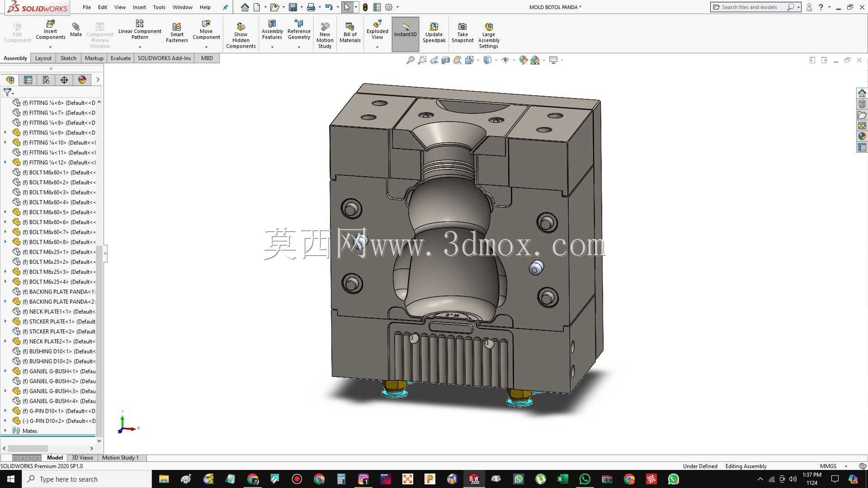Click the Save icon

pyautogui.click(x=293, y=7)
